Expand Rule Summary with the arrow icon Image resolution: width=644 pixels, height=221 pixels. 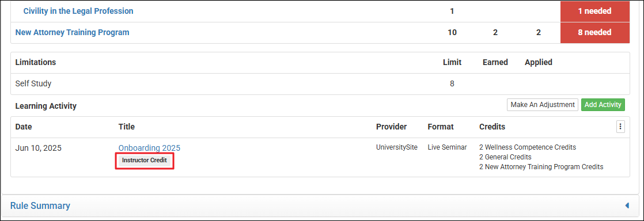pyautogui.click(x=627, y=205)
